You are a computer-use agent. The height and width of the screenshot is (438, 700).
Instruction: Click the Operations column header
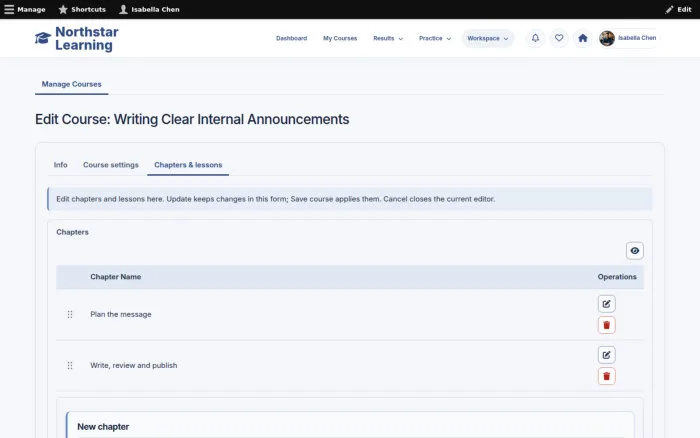[x=617, y=277]
